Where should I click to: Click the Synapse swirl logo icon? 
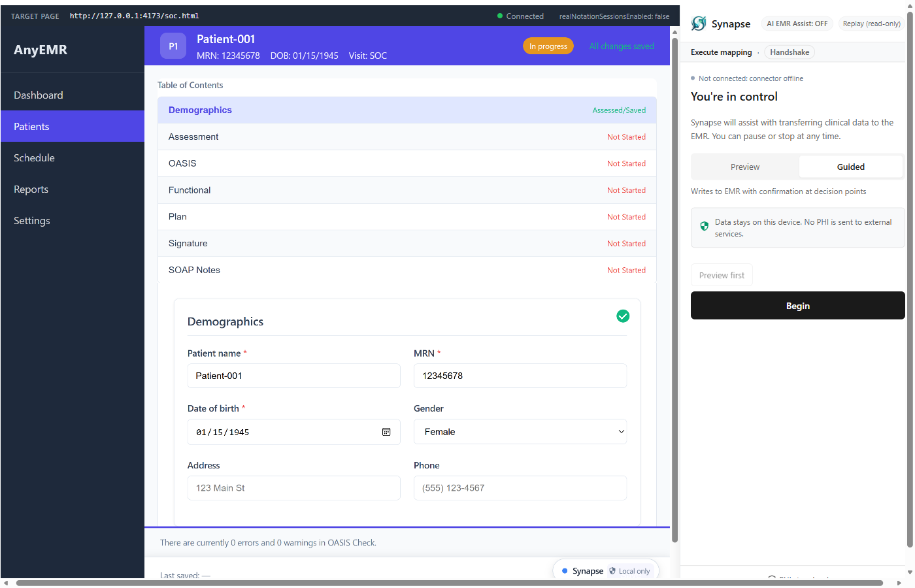coord(699,24)
